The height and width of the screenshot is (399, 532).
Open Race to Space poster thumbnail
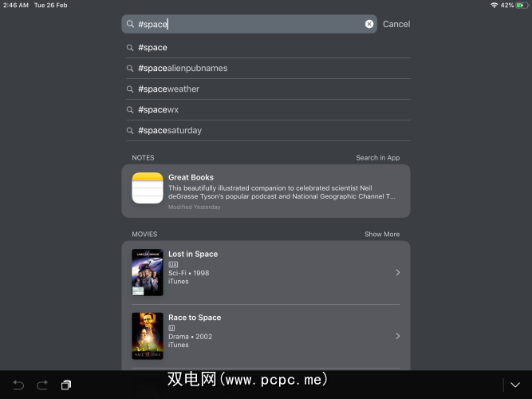[x=148, y=336]
